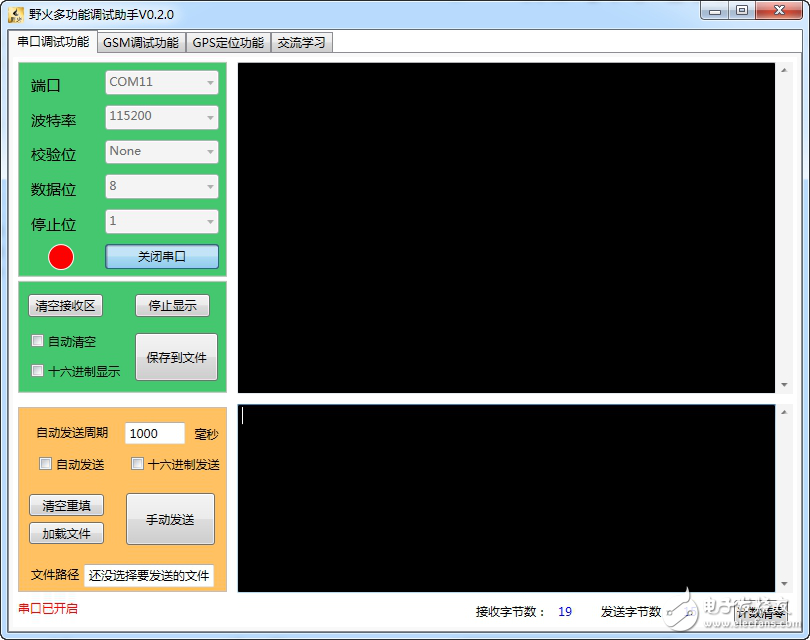Click the 1000 millisecond send period field

click(x=153, y=433)
